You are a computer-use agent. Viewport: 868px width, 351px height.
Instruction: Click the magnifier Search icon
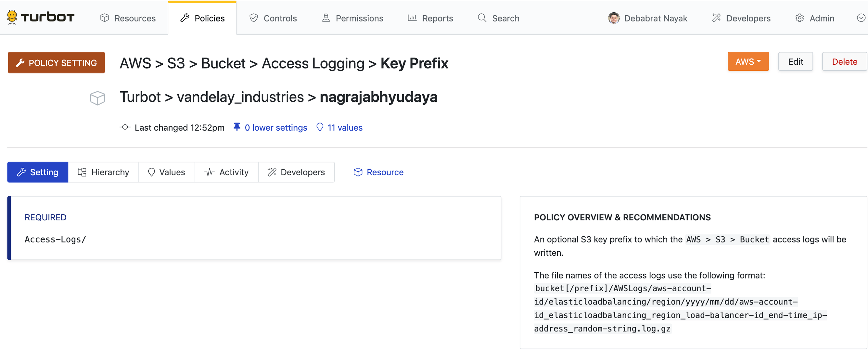point(482,18)
